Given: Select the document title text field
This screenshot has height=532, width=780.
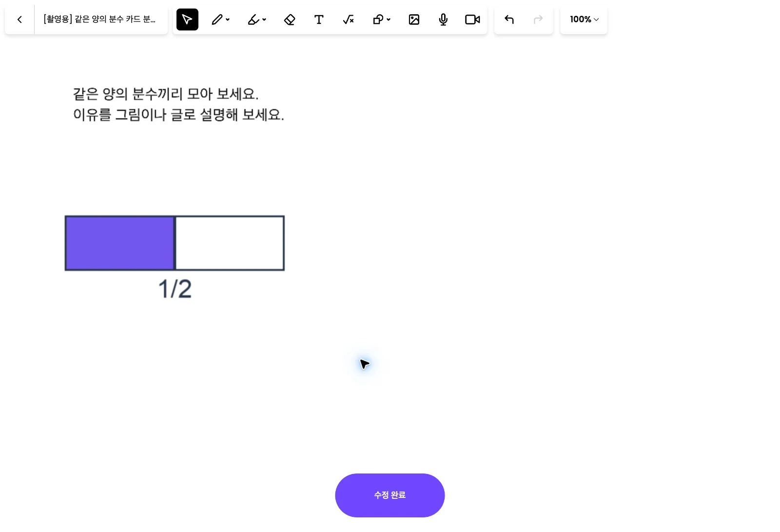Looking at the screenshot, I should [x=100, y=20].
